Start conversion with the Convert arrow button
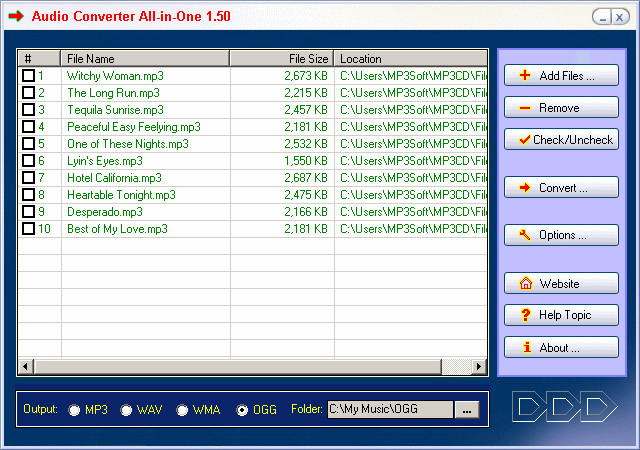 tap(561, 188)
